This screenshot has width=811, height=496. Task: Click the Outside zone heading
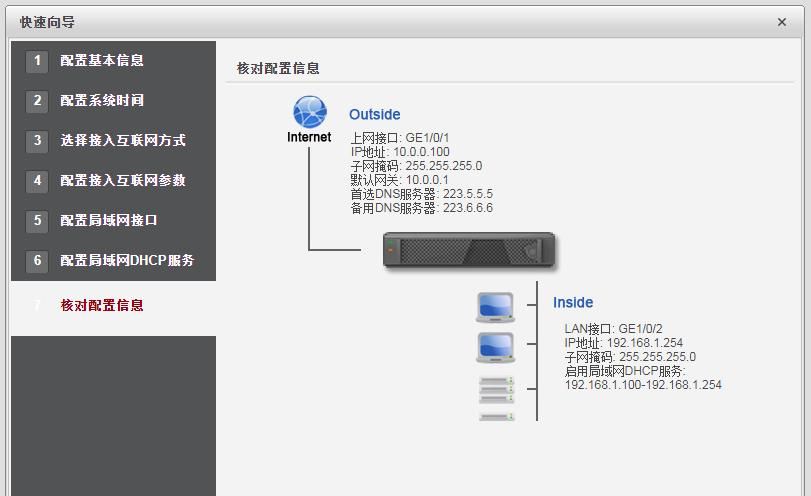(x=374, y=114)
